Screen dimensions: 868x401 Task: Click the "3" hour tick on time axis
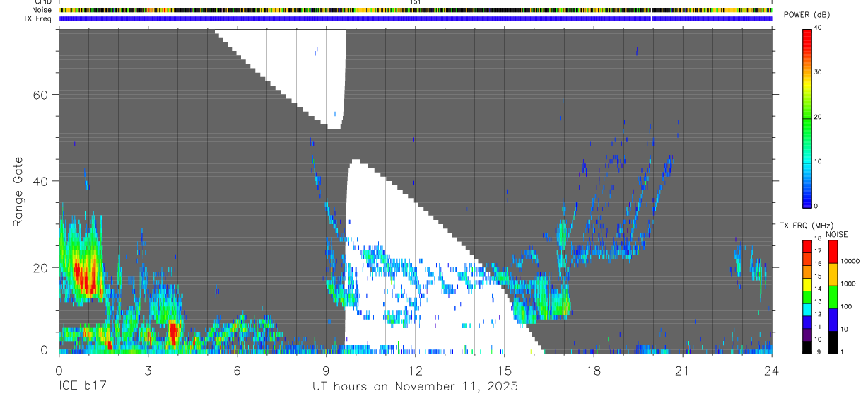pos(148,370)
